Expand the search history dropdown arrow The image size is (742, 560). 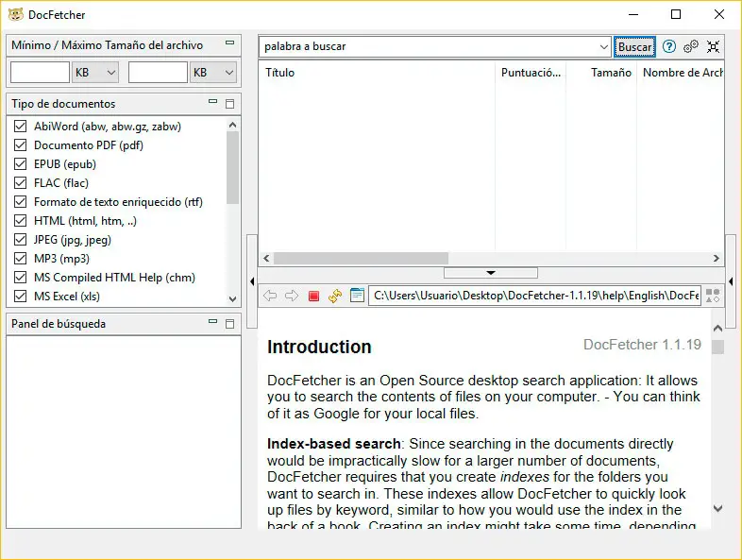click(603, 46)
